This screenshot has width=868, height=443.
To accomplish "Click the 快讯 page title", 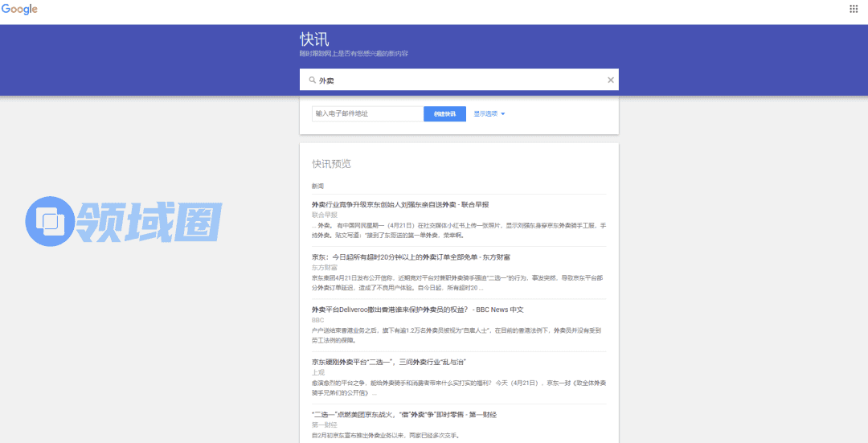I will (x=314, y=40).
